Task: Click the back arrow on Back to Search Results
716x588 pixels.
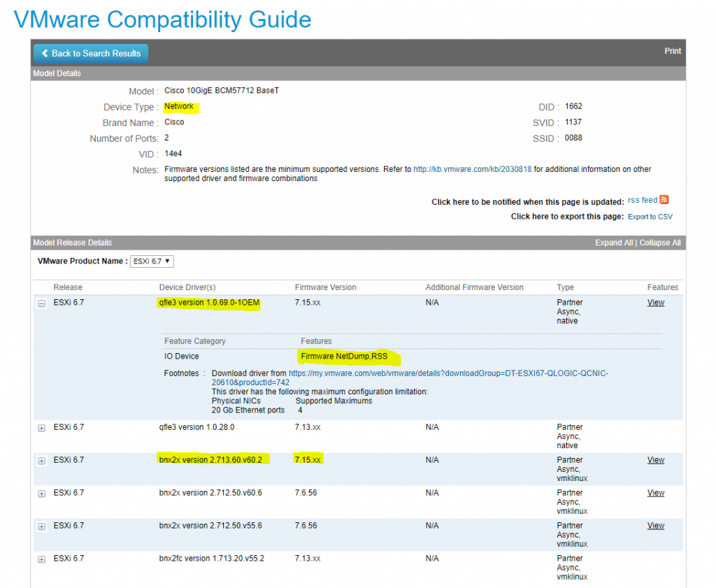Action: pos(45,53)
